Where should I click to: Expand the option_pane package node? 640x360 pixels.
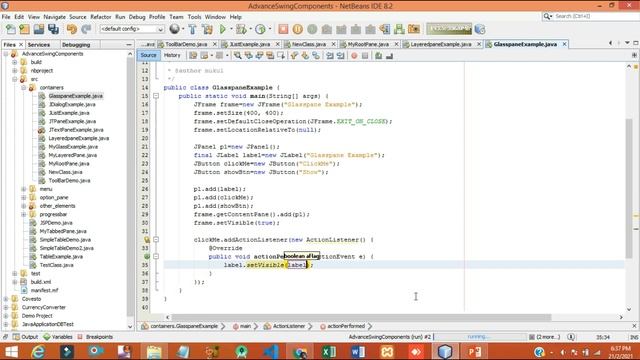coord(24,198)
